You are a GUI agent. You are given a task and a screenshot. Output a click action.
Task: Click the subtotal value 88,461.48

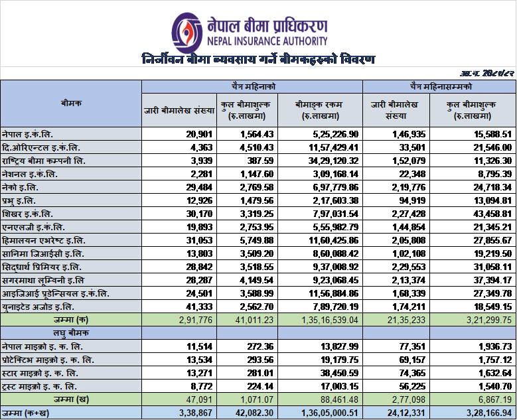pyautogui.click(x=339, y=399)
